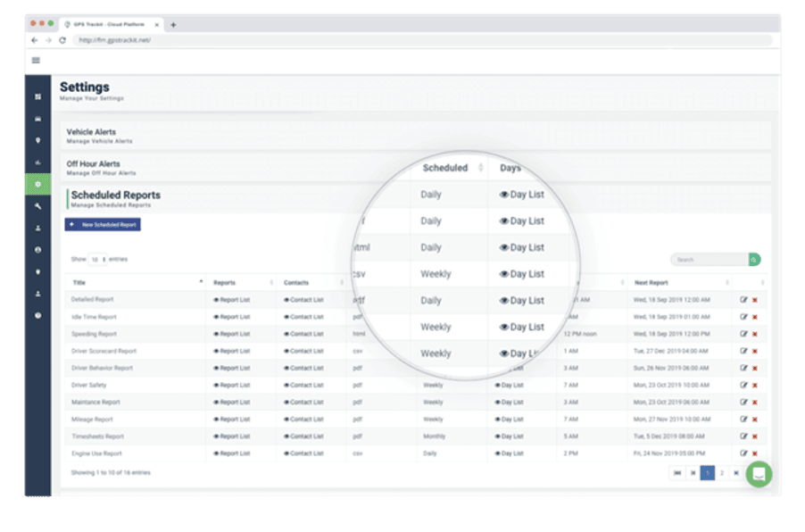The image size is (805, 532).
Task: Open Vehicle Alerts settings
Action: (x=92, y=134)
